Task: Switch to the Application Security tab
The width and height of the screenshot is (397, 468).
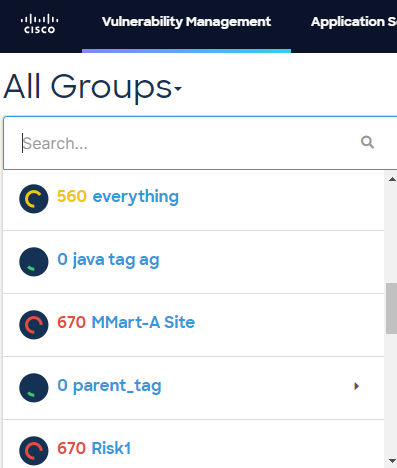Action: (x=354, y=22)
